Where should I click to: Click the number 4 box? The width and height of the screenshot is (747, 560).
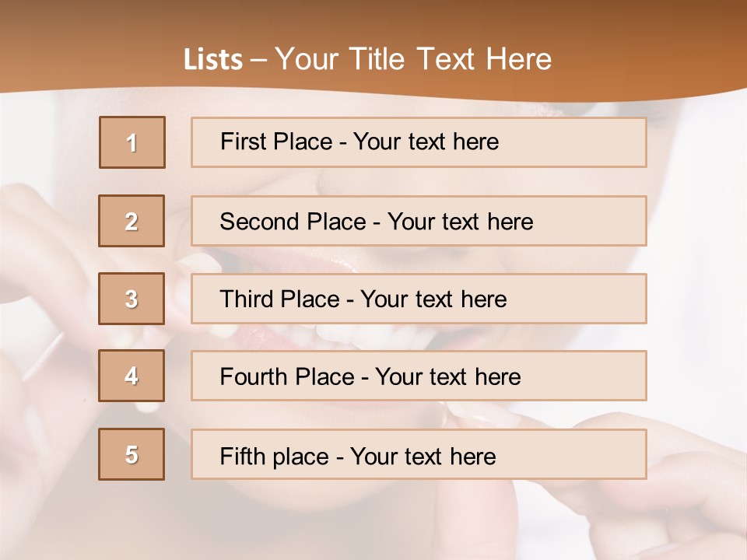132,376
